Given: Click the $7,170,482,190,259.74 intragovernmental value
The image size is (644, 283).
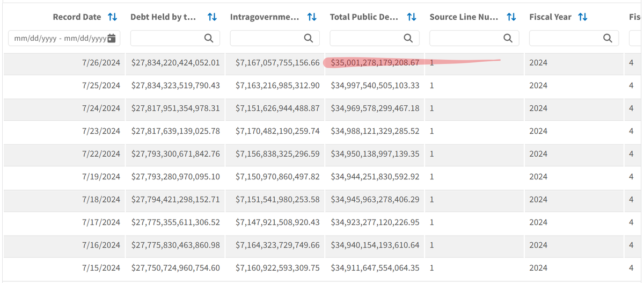Looking at the screenshot, I should coord(278,131).
